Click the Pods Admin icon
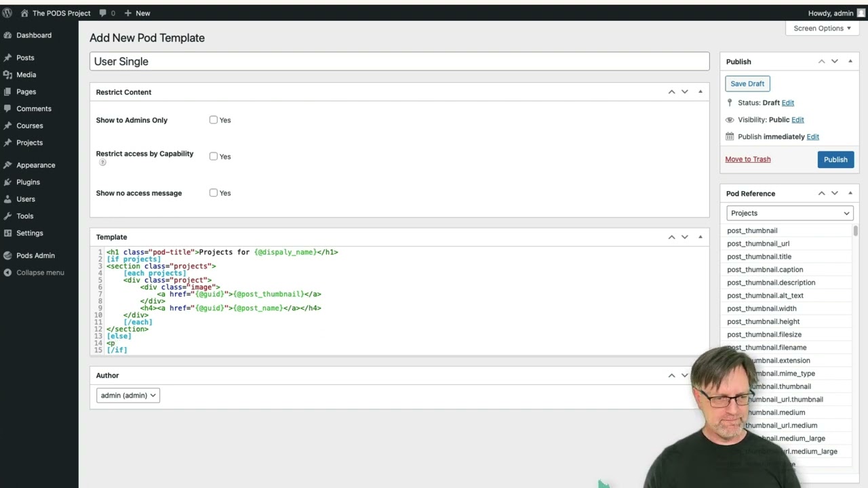The width and height of the screenshot is (868, 488). pyautogui.click(x=7, y=256)
